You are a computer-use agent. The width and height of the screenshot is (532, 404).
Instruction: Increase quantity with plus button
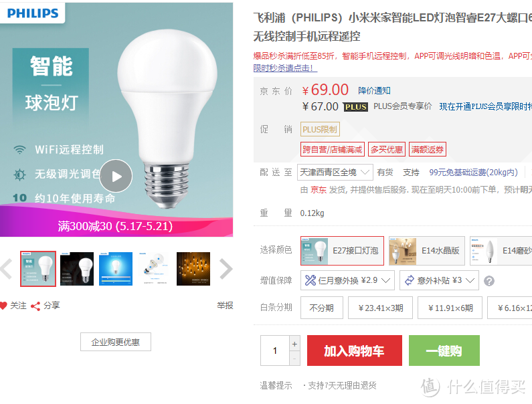(294, 344)
